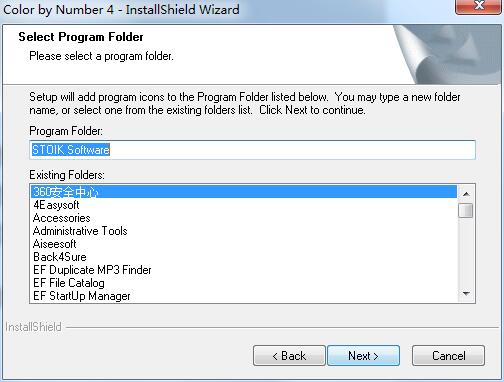Cancel the installation wizard
This screenshot has width=504, height=382.
(448, 356)
